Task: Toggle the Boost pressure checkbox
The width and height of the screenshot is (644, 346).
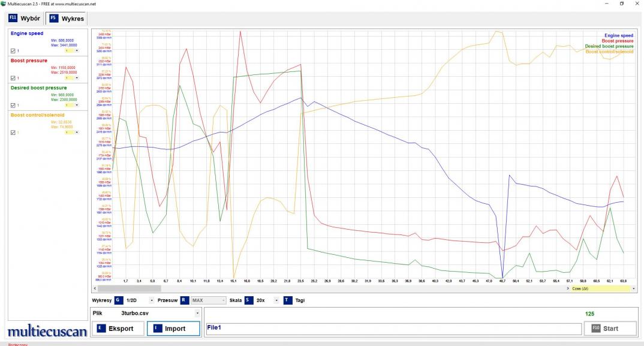Action: (x=13, y=78)
